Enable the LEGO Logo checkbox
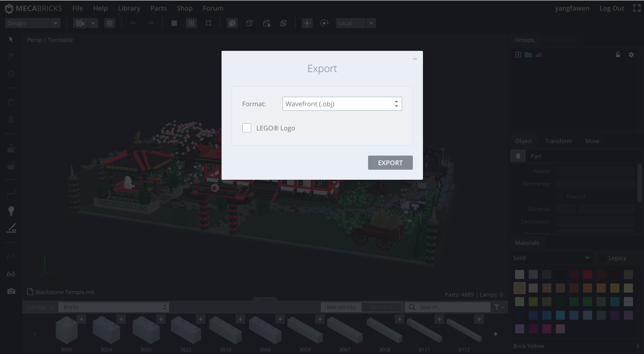Image resolution: width=644 pixels, height=354 pixels. click(246, 128)
